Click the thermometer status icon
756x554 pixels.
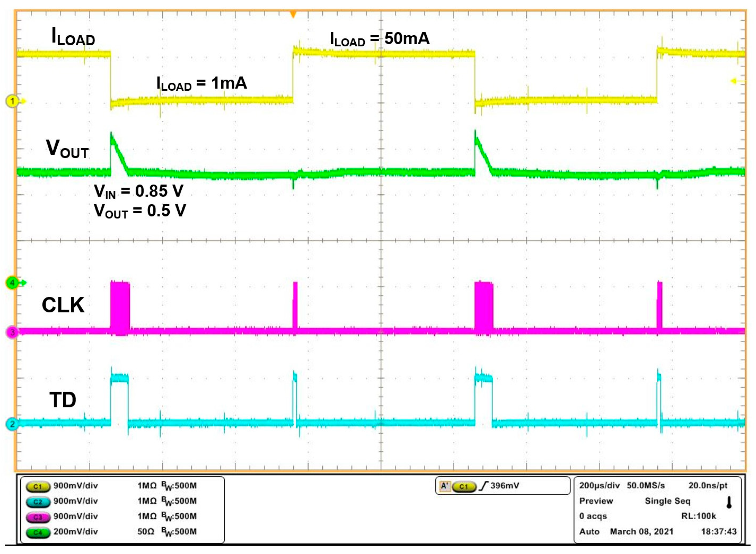729,503
